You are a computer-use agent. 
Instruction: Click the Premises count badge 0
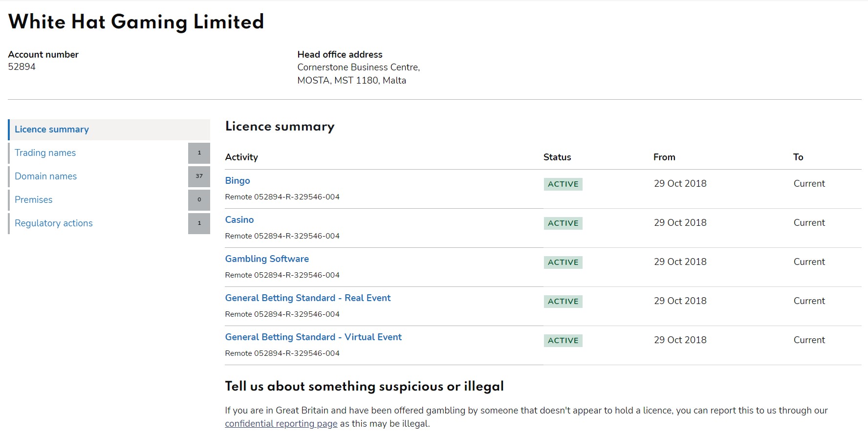coord(199,200)
